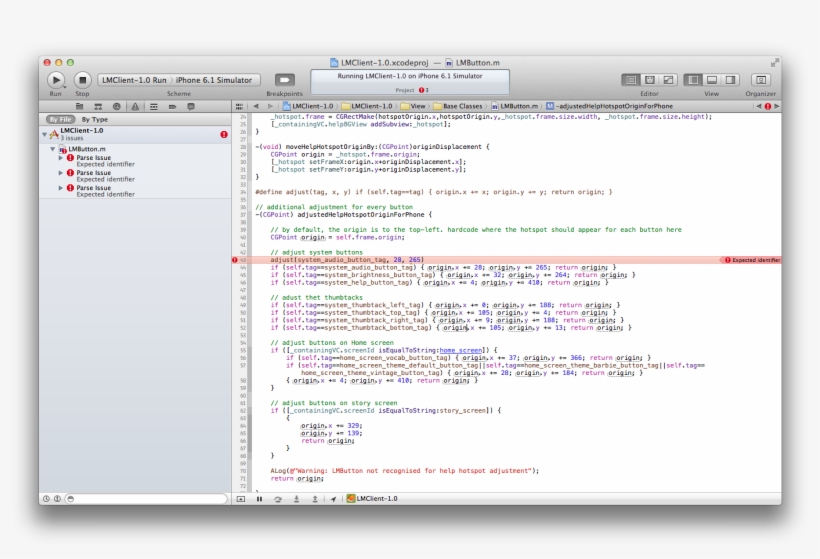Pause program execution
Screen dimensions: 820x559
pyautogui.click(x=259, y=499)
